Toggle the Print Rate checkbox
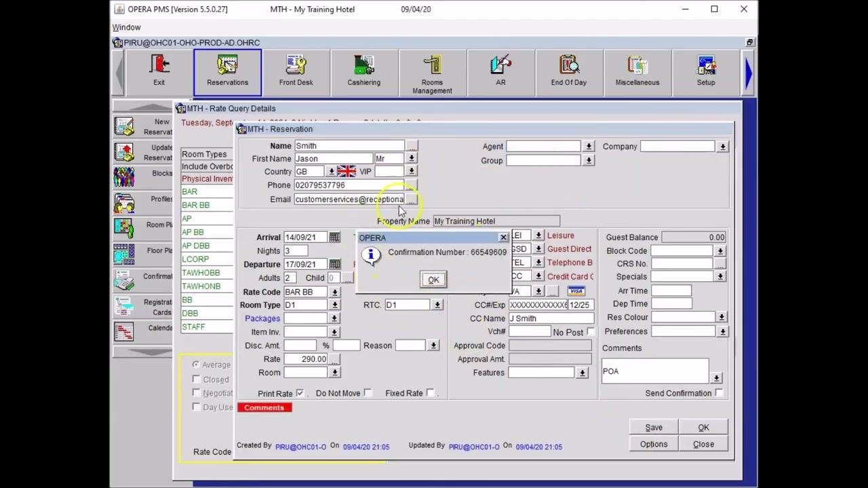 coord(300,393)
